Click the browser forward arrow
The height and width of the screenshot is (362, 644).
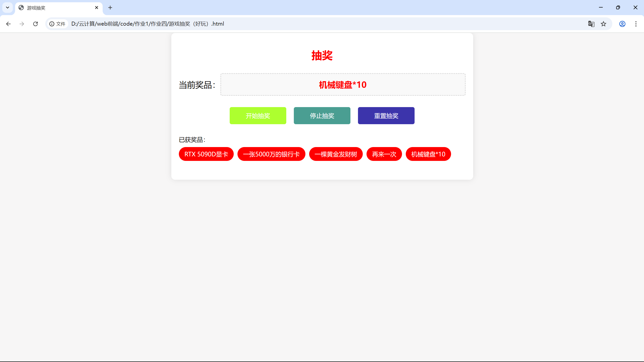(x=22, y=24)
